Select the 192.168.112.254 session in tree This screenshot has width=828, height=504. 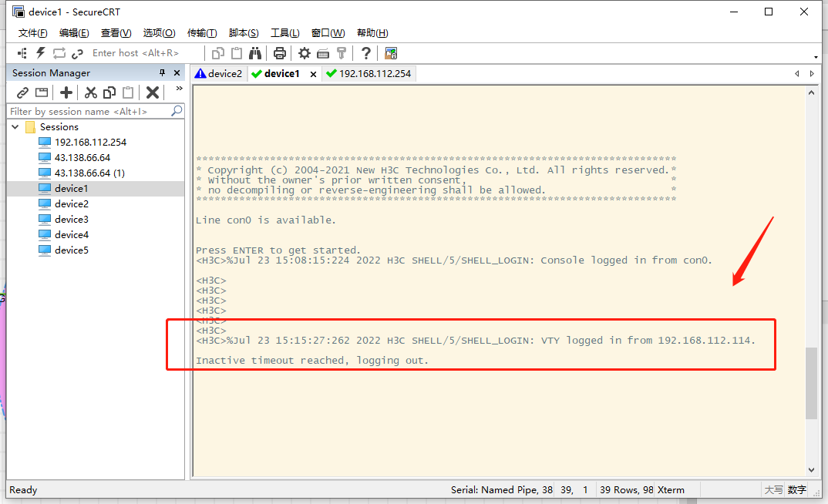(90, 142)
